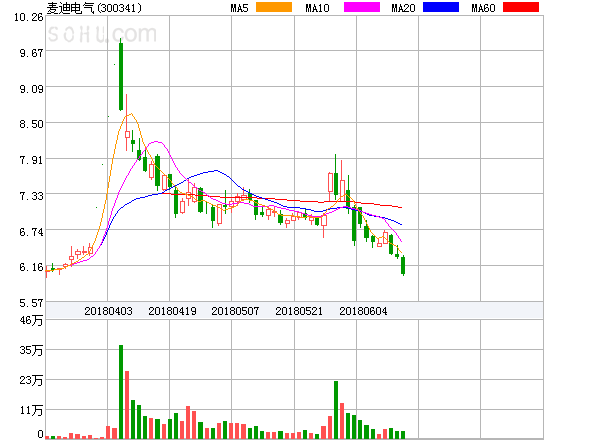Image resolution: width=600 pixels, height=440 pixels.
Task: Click the 11万 volume axis label
Action: pos(31,410)
